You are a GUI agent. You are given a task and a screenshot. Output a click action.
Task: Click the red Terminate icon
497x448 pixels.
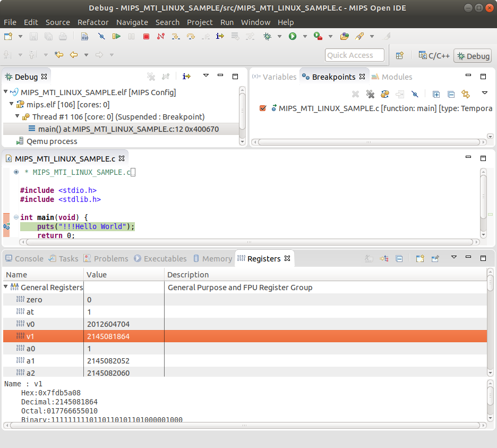pyautogui.click(x=146, y=37)
